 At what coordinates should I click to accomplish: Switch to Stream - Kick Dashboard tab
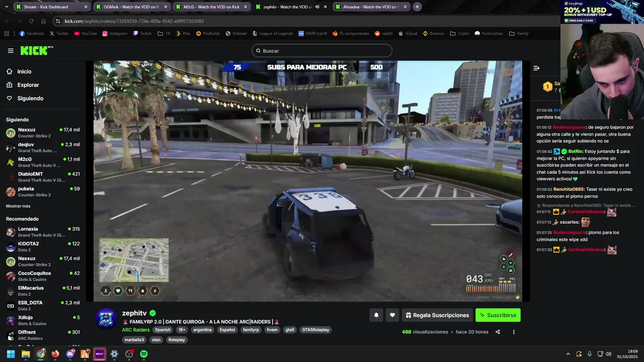(x=51, y=7)
